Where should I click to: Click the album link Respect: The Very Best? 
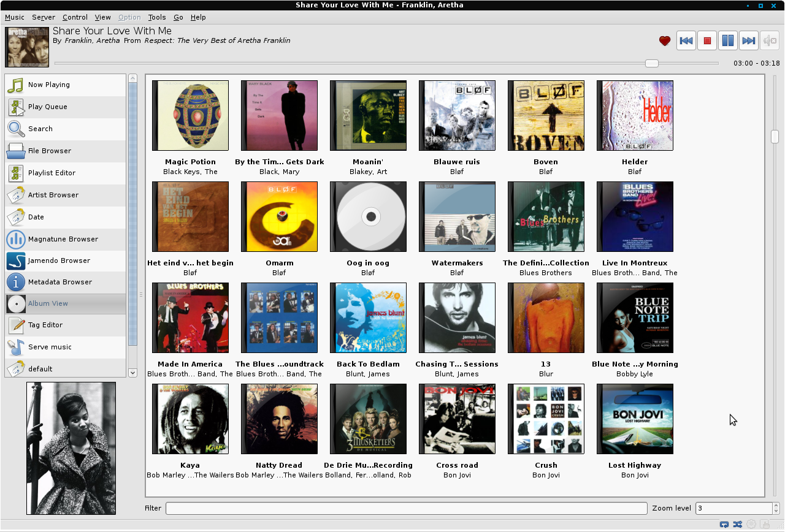tap(217, 40)
